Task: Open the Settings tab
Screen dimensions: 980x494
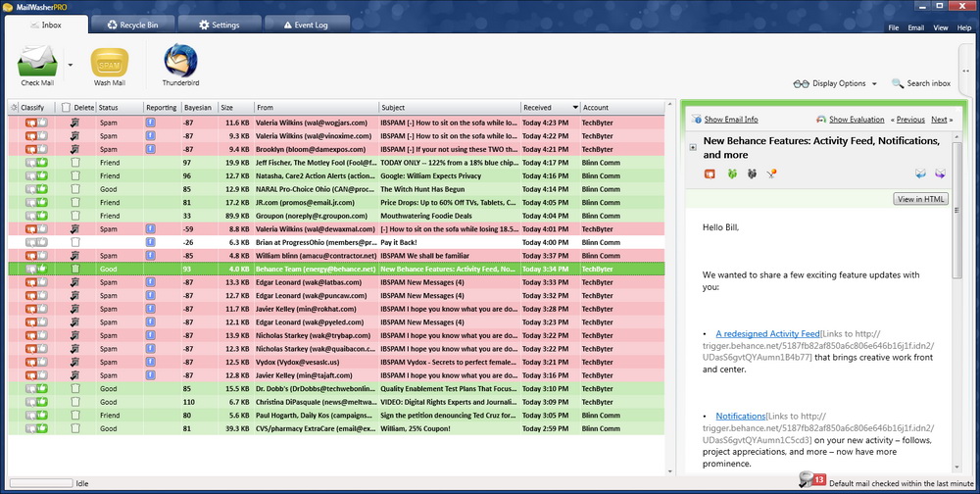Action: click(x=219, y=25)
